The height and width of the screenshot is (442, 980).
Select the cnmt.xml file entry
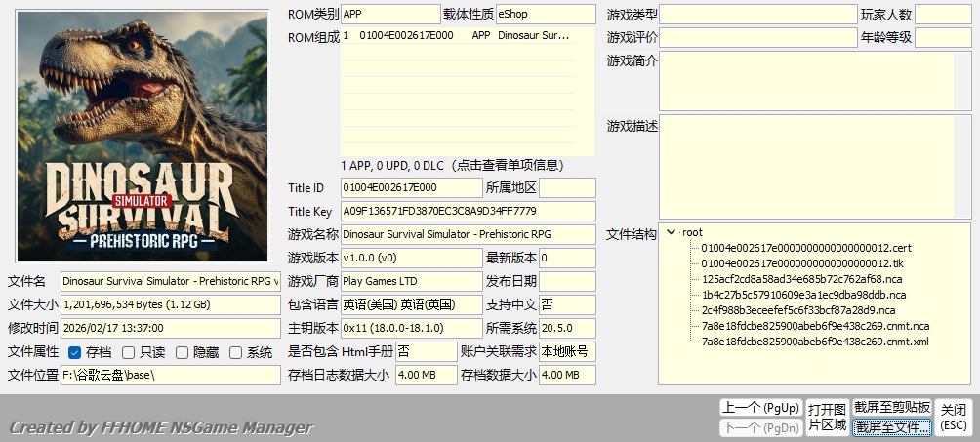[815, 342]
